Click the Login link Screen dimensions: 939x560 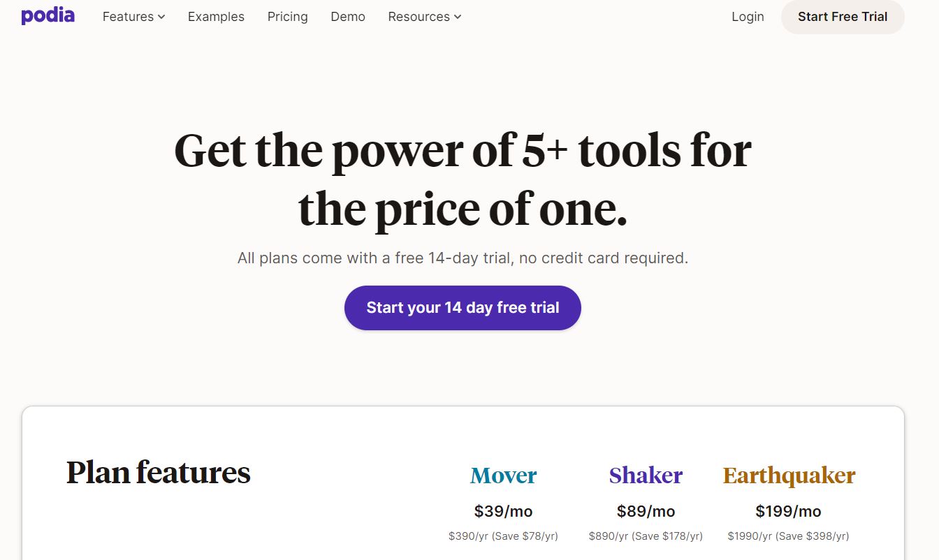(x=748, y=17)
